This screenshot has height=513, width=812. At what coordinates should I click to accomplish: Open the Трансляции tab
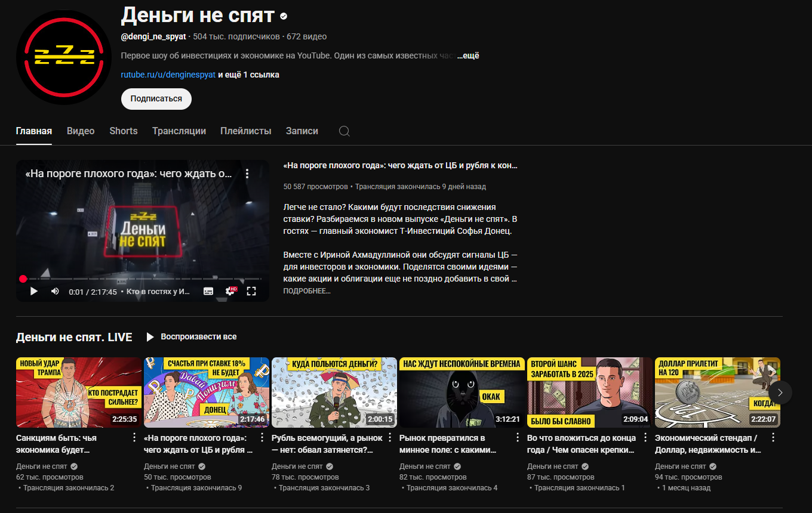pos(179,131)
